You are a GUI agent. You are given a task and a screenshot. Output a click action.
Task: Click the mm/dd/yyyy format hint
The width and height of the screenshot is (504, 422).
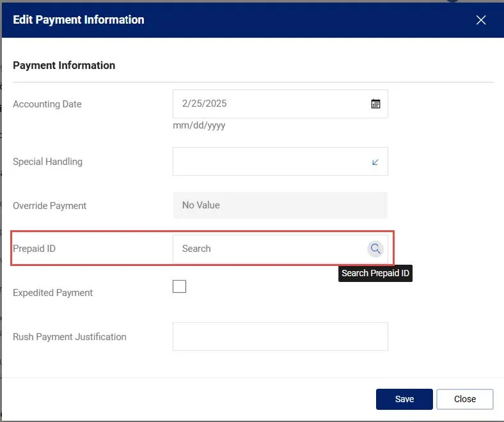coord(199,125)
